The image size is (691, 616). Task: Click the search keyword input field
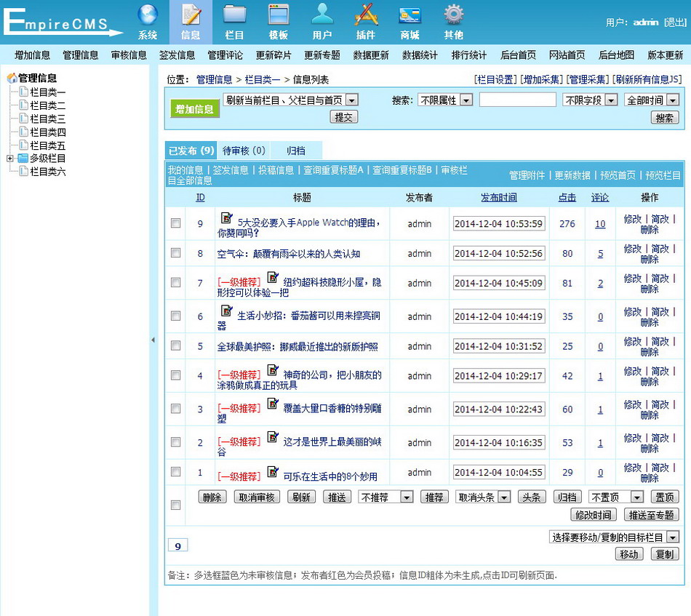click(x=517, y=100)
